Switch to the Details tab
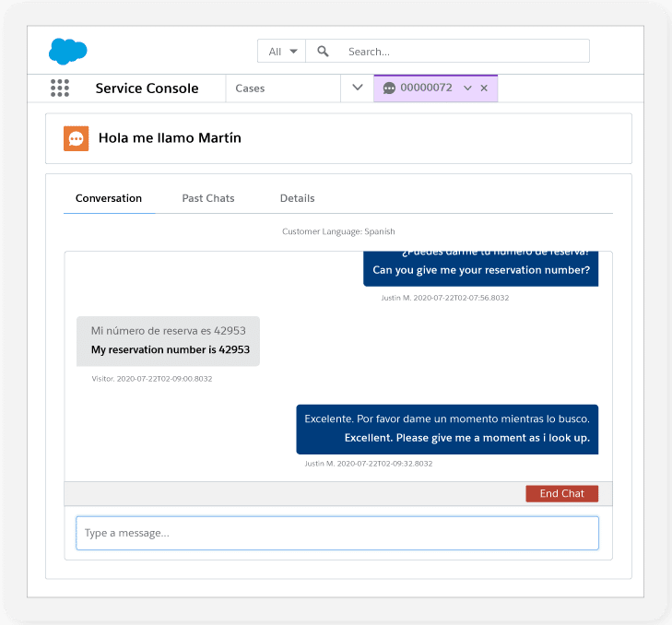Viewport: 672px width, 625px height. pos(298,198)
